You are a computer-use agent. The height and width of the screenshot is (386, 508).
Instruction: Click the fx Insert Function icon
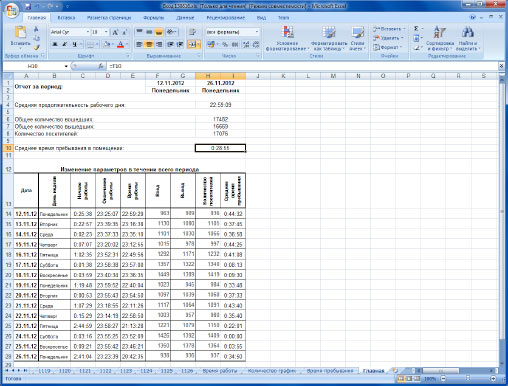tap(101, 66)
